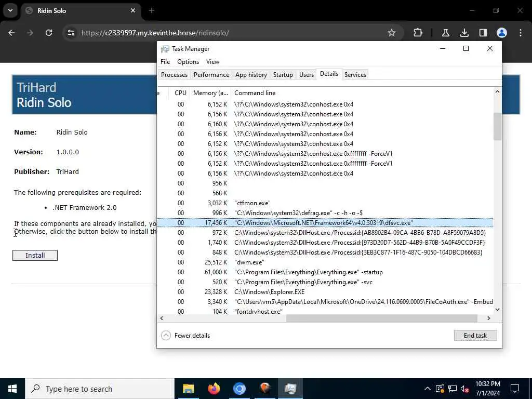Screen dimensions: 532x399
Task: Open the browser downloads icon
Action: (x=464, y=33)
